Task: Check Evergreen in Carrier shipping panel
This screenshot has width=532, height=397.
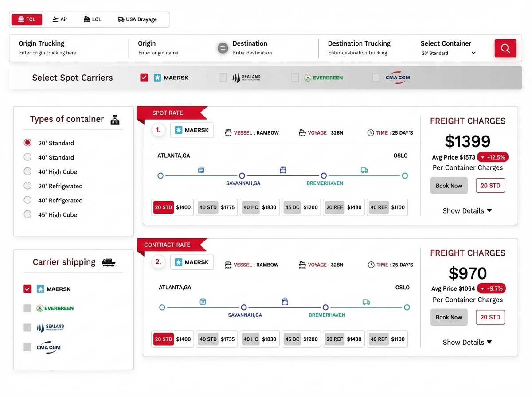Action: 27,308
